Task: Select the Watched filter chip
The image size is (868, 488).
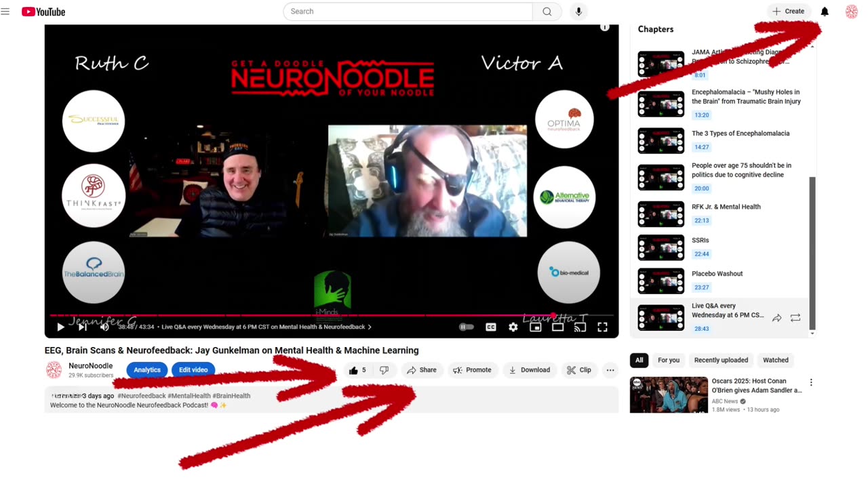Action: tap(776, 361)
